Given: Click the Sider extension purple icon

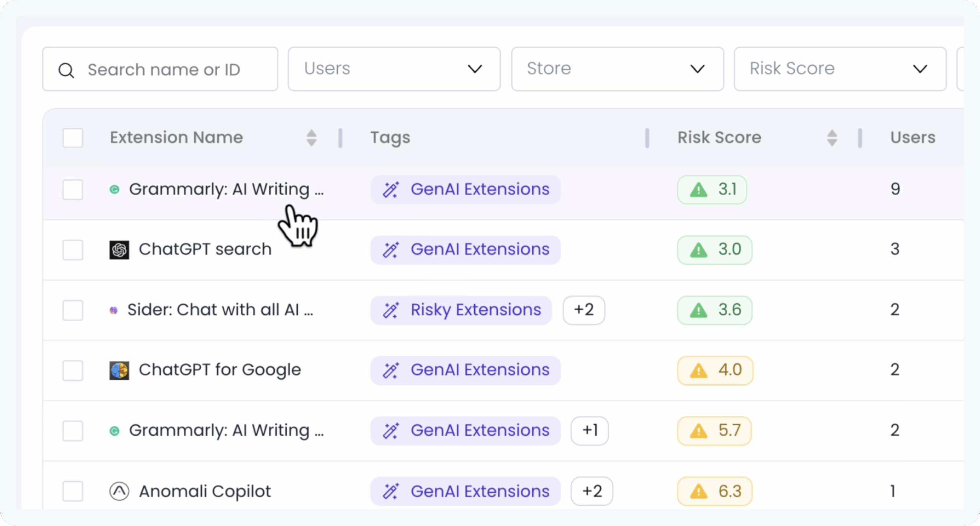Looking at the screenshot, I should click(x=114, y=310).
